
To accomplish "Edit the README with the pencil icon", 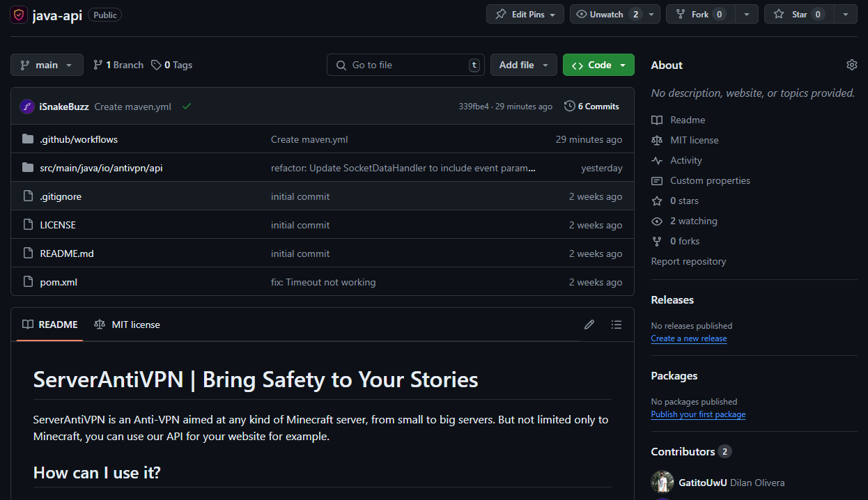I will click(589, 324).
